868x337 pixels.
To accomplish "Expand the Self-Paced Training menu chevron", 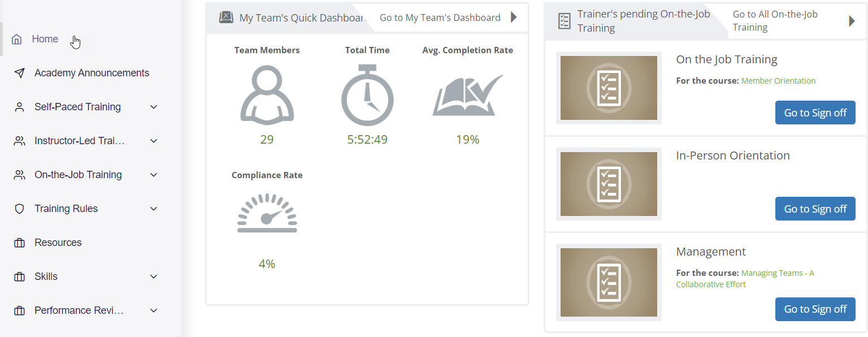I will (x=154, y=107).
